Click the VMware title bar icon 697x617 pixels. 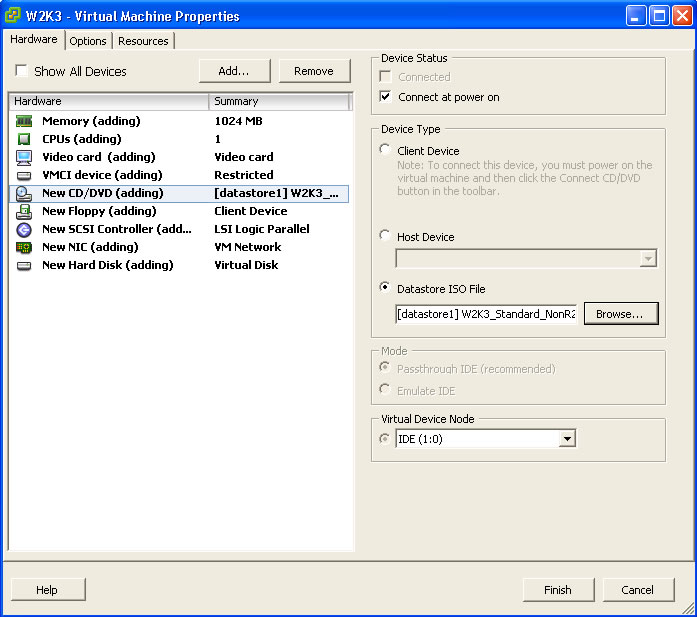pyautogui.click(x=12, y=15)
